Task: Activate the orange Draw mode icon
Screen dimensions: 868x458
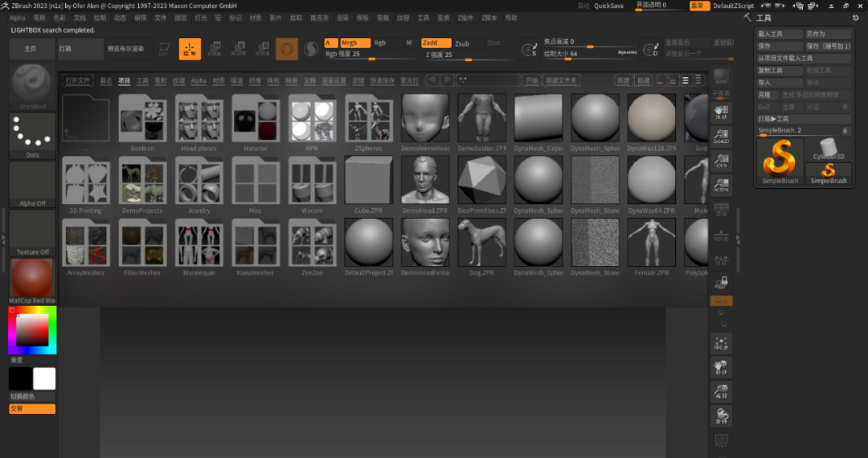Action: tap(190, 49)
